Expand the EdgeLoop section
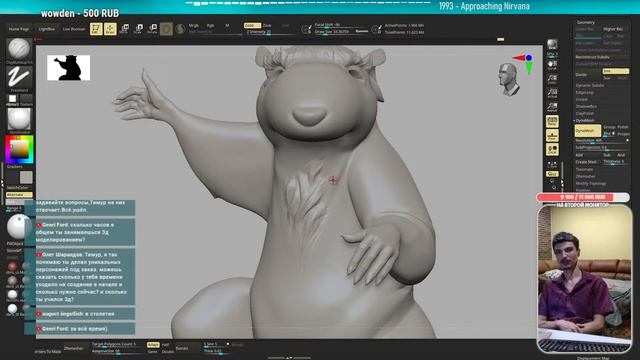Image resolution: width=640 pixels, height=360 pixels. tap(584, 93)
